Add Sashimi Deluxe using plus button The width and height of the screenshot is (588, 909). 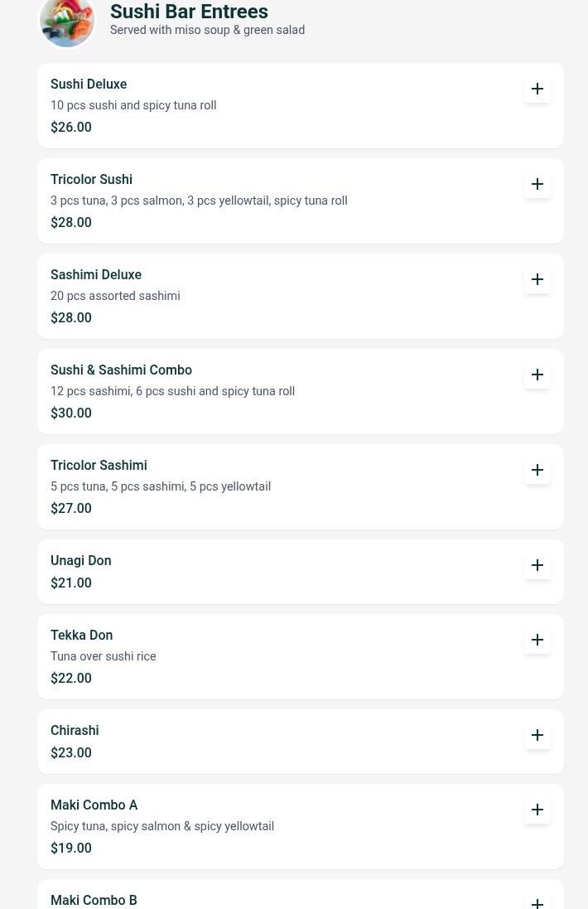click(x=537, y=279)
